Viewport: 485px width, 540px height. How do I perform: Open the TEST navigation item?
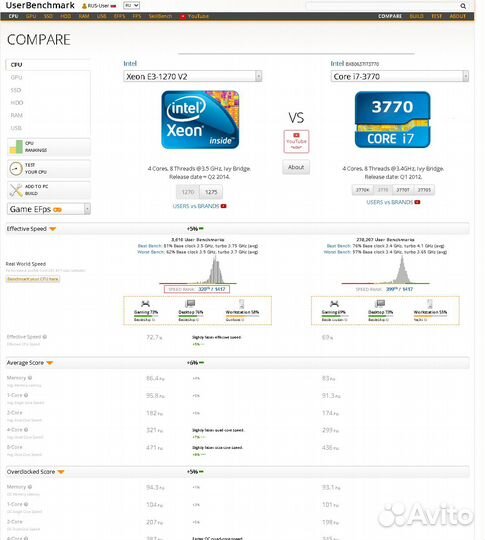(x=436, y=16)
